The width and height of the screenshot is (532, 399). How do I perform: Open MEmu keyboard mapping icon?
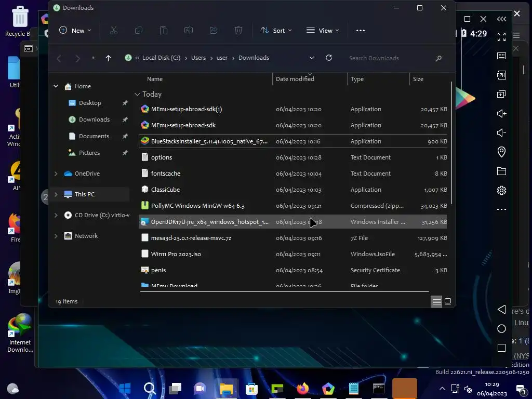(501, 56)
